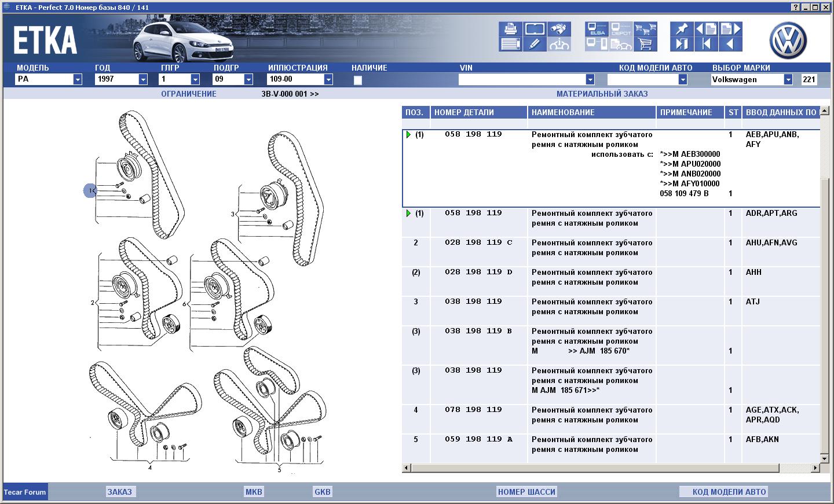The width and height of the screenshot is (834, 504).
Task: Go to the previous page document icon
Action: point(706,29)
